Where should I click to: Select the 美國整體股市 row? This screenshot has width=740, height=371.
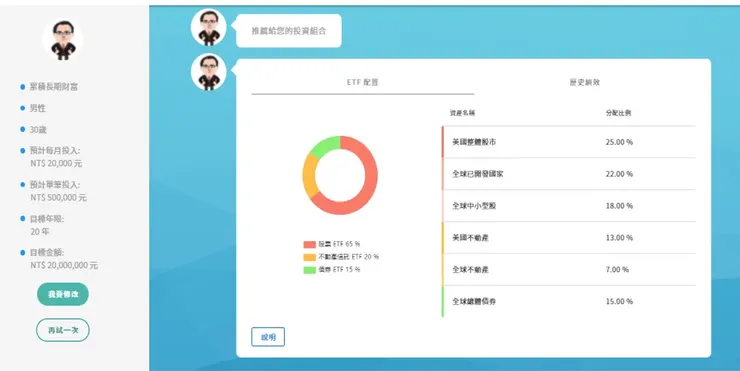click(569, 142)
